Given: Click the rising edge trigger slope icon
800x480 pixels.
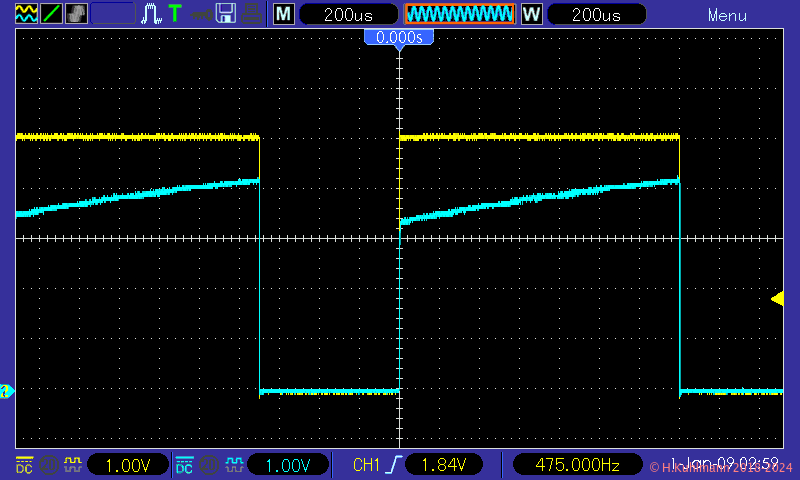Looking at the screenshot, I should pyautogui.click(x=397, y=465).
